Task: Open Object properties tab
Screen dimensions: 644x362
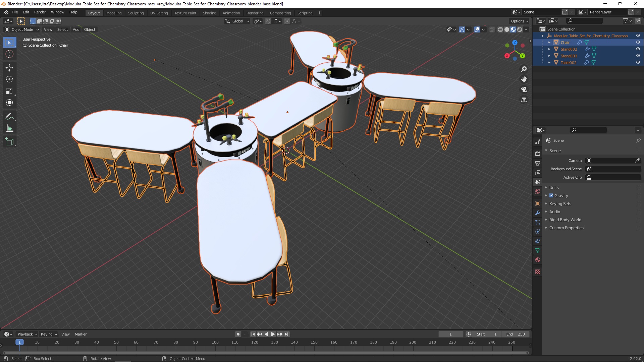Action: pos(538,203)
